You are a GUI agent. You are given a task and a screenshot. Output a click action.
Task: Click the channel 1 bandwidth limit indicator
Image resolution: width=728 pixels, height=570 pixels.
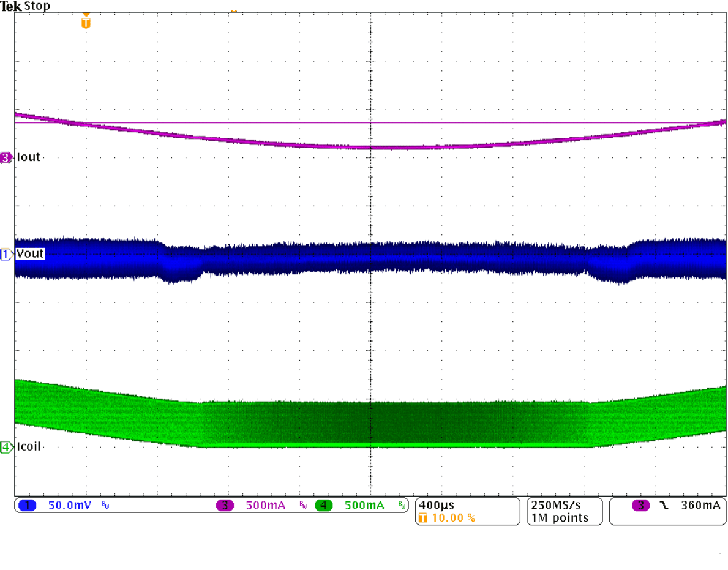click(105, 505)
